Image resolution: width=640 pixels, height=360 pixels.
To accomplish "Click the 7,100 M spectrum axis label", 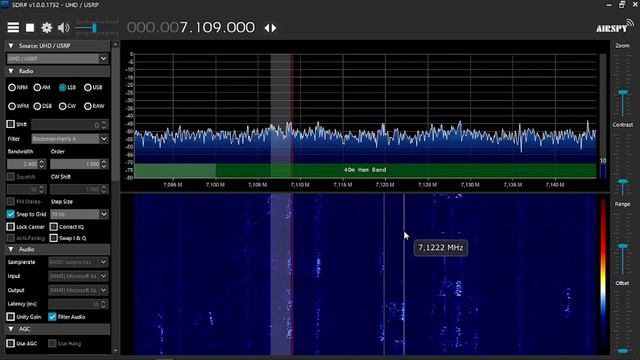I will [215, 185].
